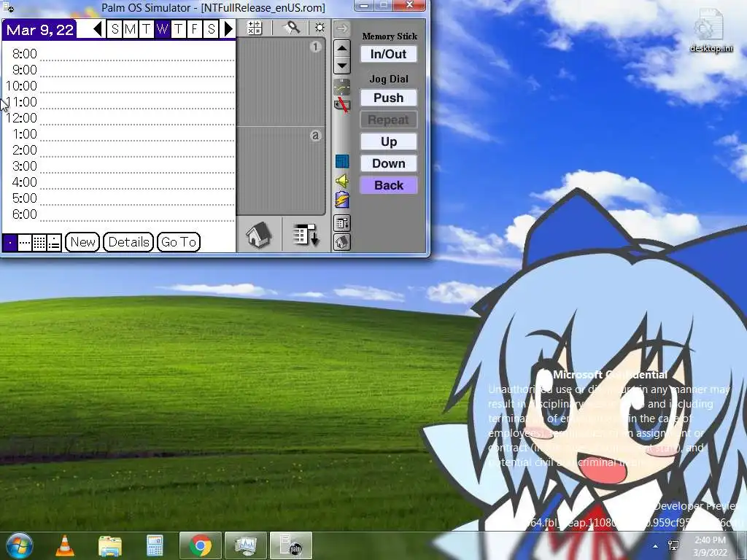Click the Palm OS Simulator taskbar button
The height and width of the screenshot is (560, 747).
(290, 545)
